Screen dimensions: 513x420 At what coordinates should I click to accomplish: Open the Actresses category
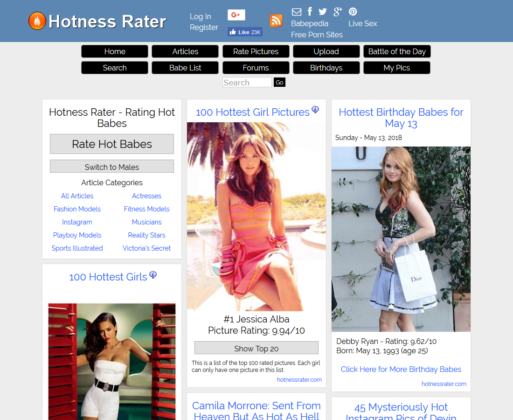click(146, 196)
